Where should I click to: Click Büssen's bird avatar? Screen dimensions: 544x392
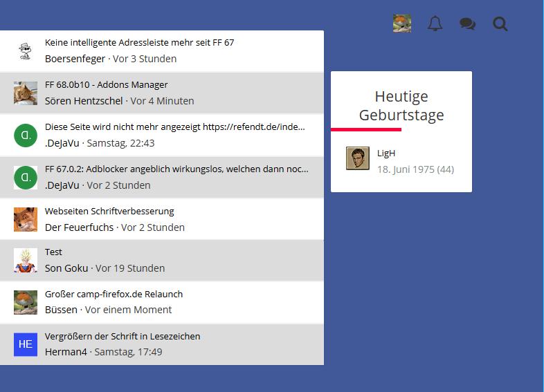coord(26,303)
